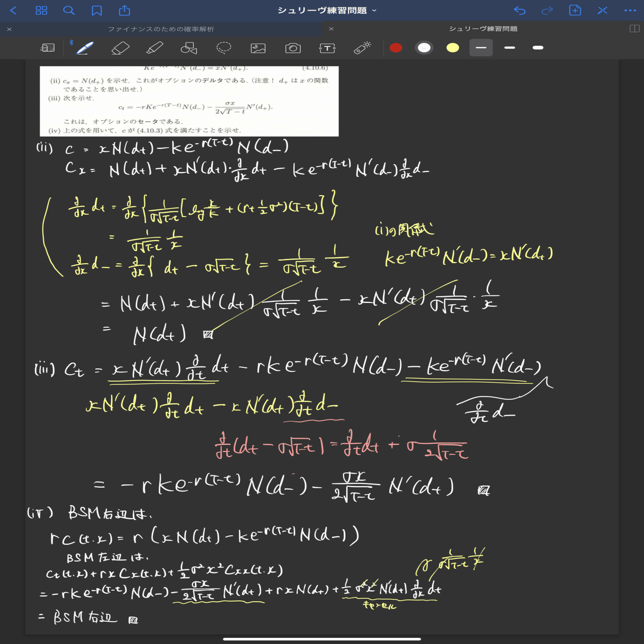Toggle read-only pen mode icon
Viewport: 644px width, 644px height.
tap(602, 10)
